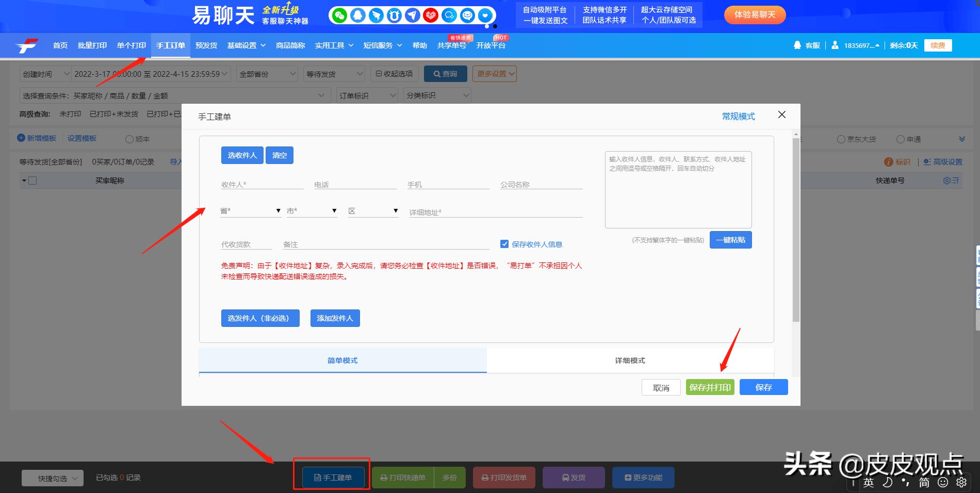Select the 顺丰 radio button
The height and width of the screenshot is (493, 980).
click(x=128, y=138)
